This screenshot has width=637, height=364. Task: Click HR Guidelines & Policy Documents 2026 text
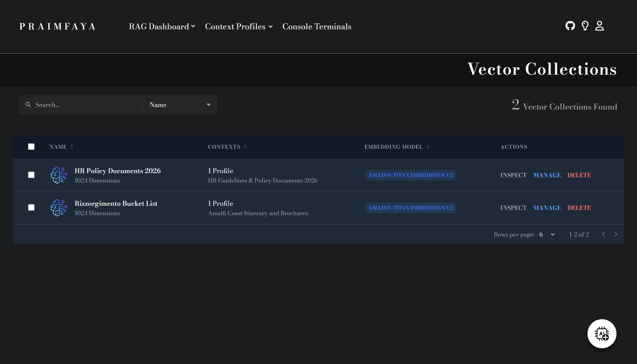(x=263, y=181)
